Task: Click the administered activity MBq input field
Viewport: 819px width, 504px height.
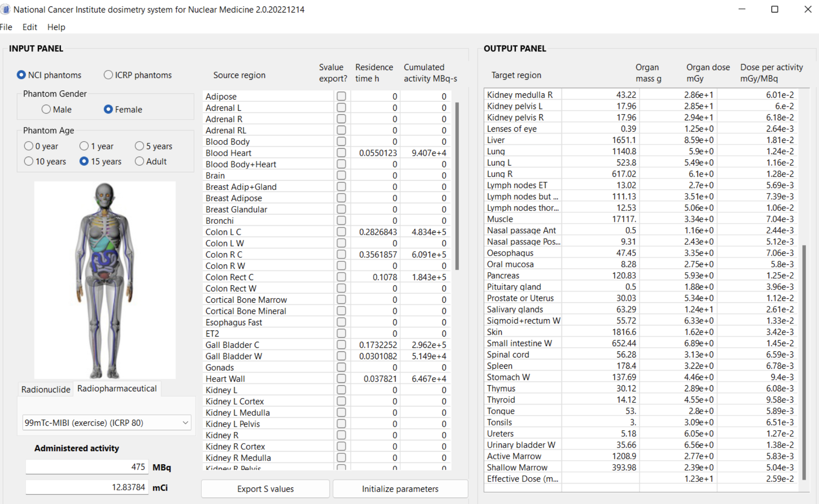Action: 87,467
